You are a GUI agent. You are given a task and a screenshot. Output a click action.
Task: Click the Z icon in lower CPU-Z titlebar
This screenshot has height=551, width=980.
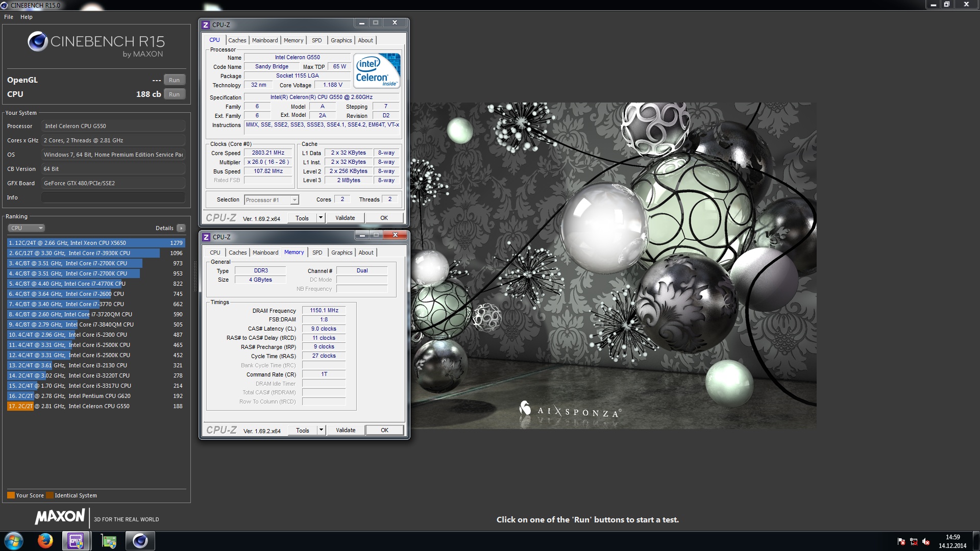tap(206, 237)
